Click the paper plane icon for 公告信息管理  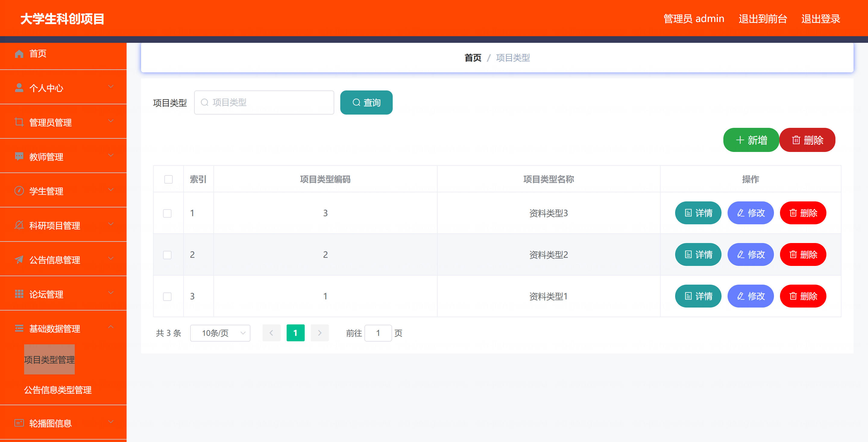tap(19, 259)
